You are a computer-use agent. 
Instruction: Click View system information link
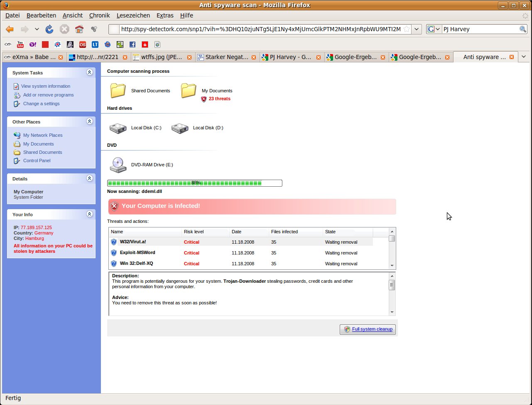tap(46, 86)
